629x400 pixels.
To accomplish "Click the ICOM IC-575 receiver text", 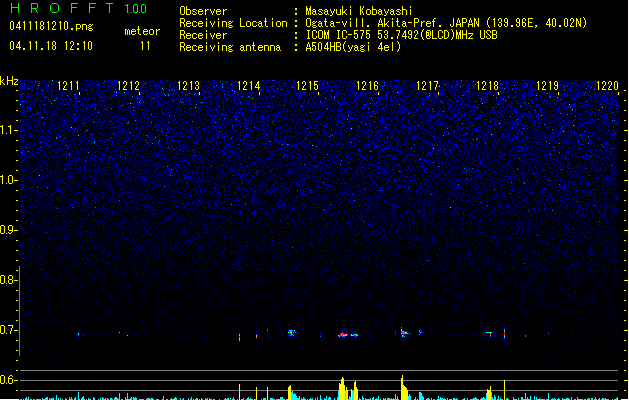I will point(401,35).
